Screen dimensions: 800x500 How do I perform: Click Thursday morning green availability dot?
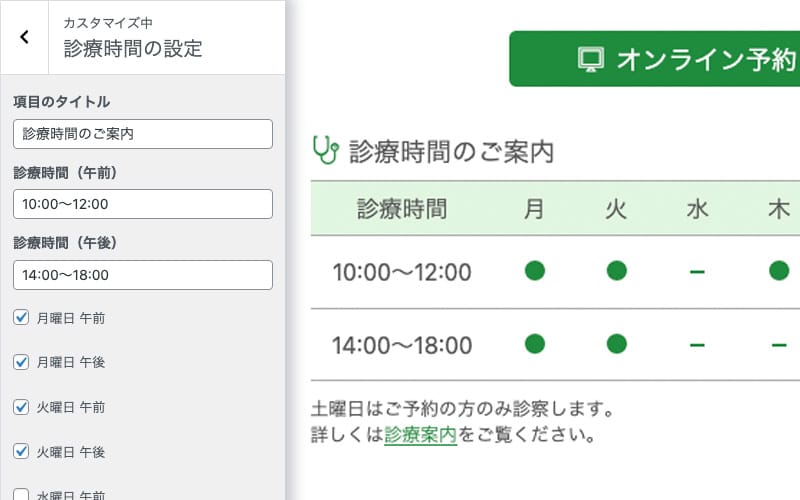pyautogui.click(x=779, y=271)
